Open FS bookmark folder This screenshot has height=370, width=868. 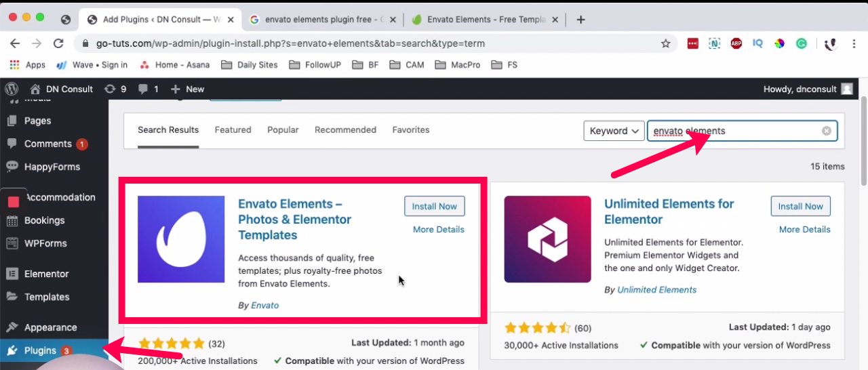click(504, 65)
